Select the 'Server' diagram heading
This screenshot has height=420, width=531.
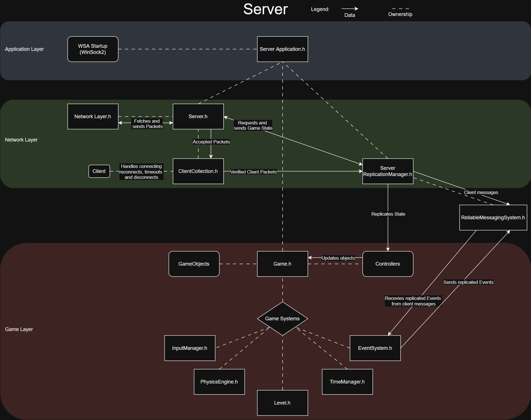(x=265, y=9)
